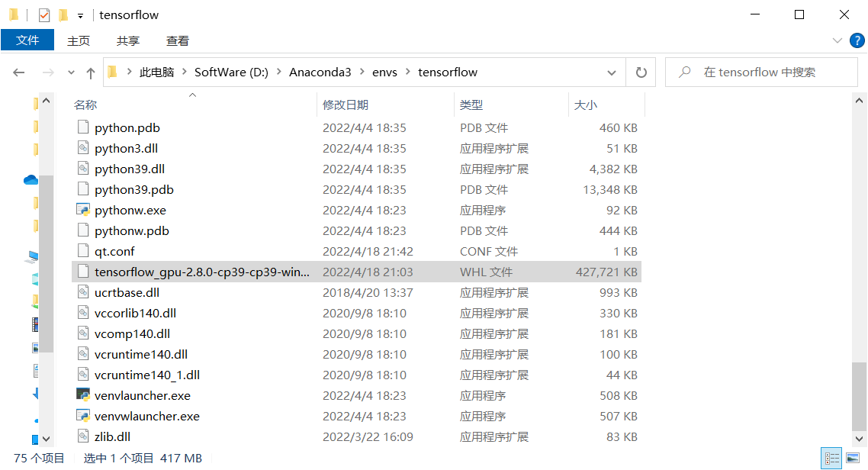Click the vcomp140.dll file icon
The width and height of the screenshot is (868, 470).
pos(83,333)
